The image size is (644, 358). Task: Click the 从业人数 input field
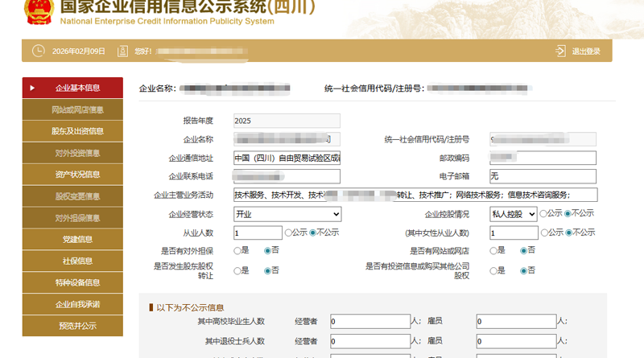tap(258, 232)
